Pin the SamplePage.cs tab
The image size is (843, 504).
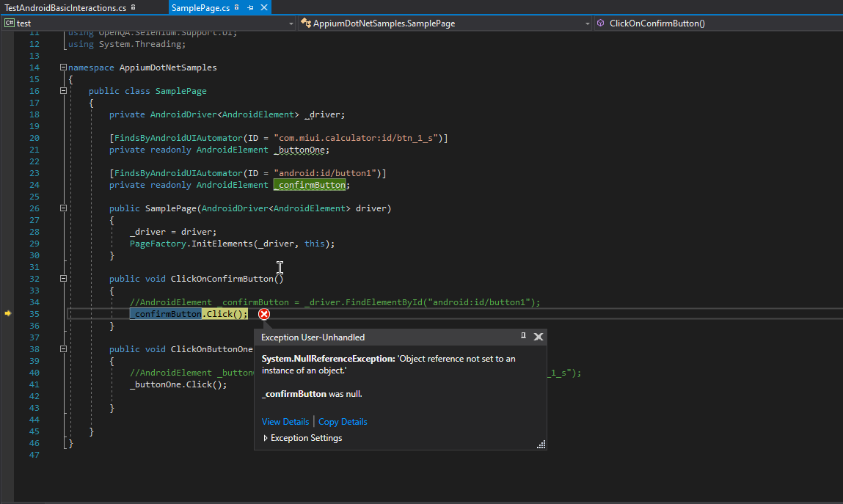(250, 7)
